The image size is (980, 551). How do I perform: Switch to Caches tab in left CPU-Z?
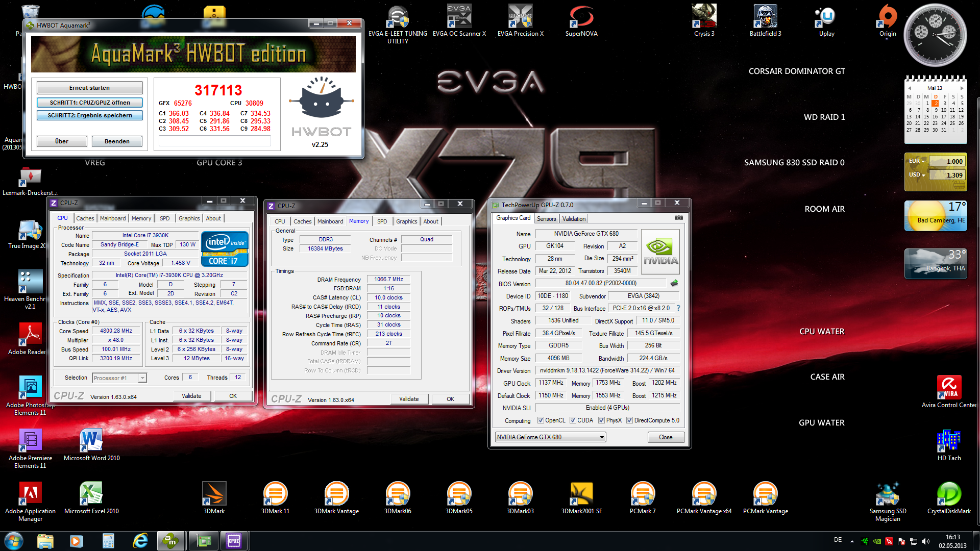tap(85, 218)
